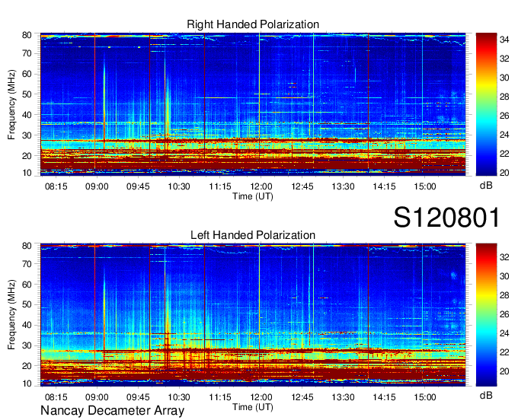This screenshot has height=420, width=518.
Task: Click the Left Handed Polarization spectrogram plot
Action: pos(253,315)
